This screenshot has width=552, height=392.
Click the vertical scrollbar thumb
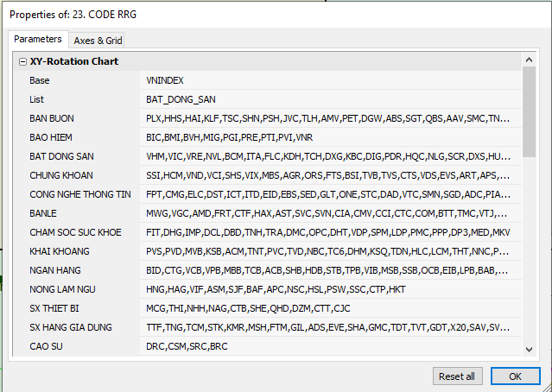529,111
